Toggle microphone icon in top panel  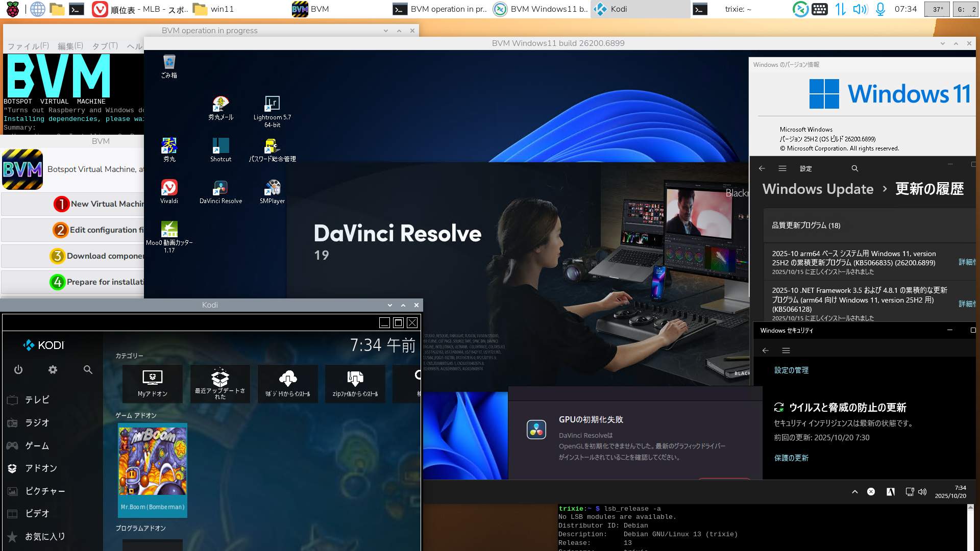pos(880,9)
